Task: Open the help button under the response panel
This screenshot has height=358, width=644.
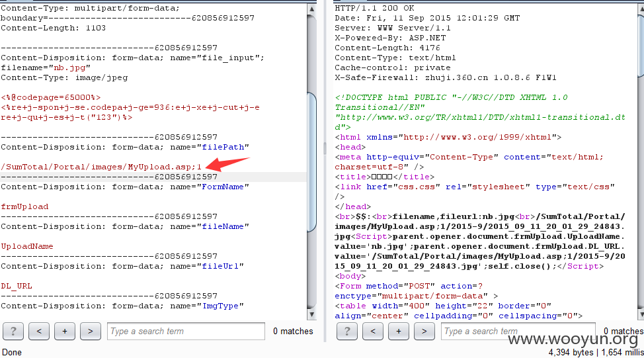Action: (347, 332)
